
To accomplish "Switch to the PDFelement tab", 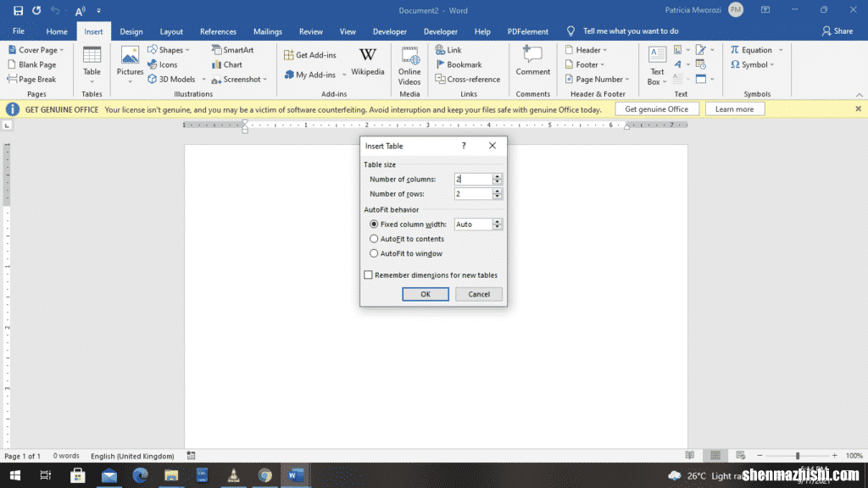I will tap(527, 31).
